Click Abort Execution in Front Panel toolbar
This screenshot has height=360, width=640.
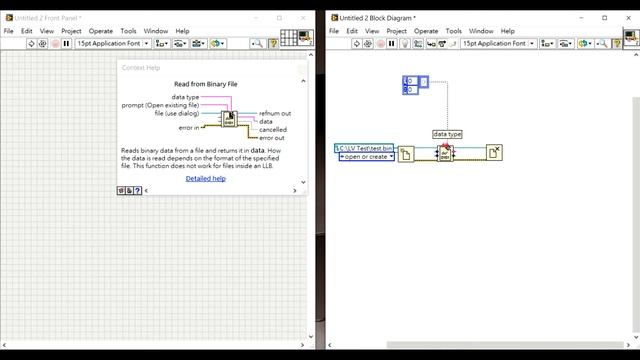[56, 43]
